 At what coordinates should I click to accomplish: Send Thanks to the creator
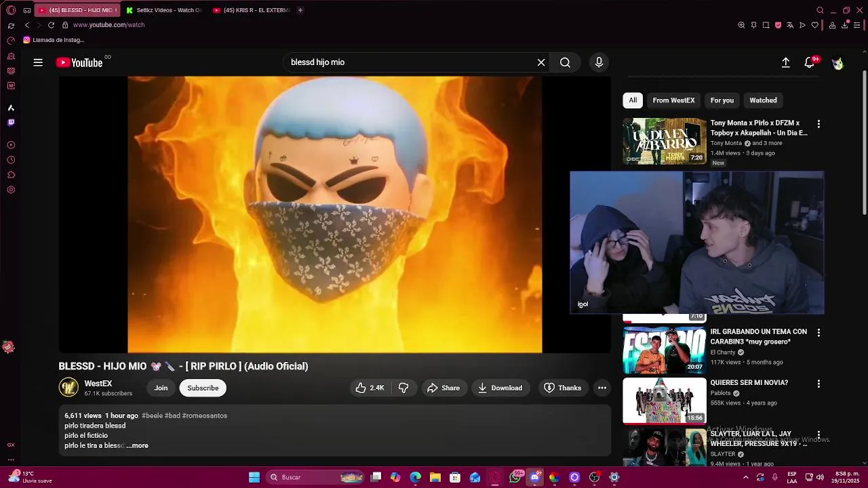click(562, 388)
